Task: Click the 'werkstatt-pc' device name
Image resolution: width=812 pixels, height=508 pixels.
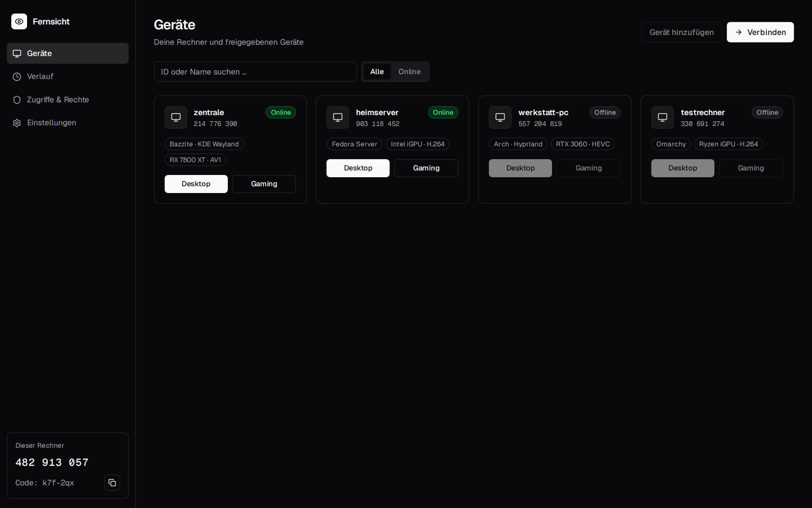Action: pyautogui.click(x=543, y=113)
